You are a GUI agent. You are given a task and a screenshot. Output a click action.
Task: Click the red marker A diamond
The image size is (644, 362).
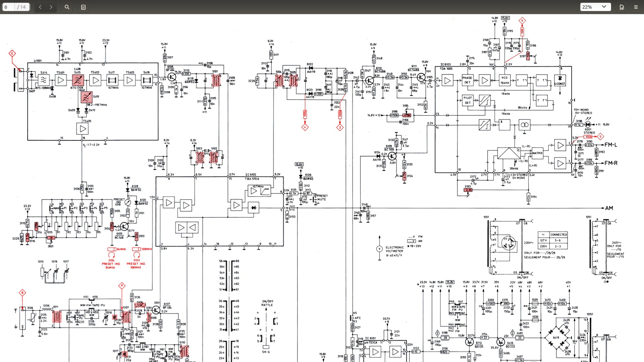[x=122, y=286]
